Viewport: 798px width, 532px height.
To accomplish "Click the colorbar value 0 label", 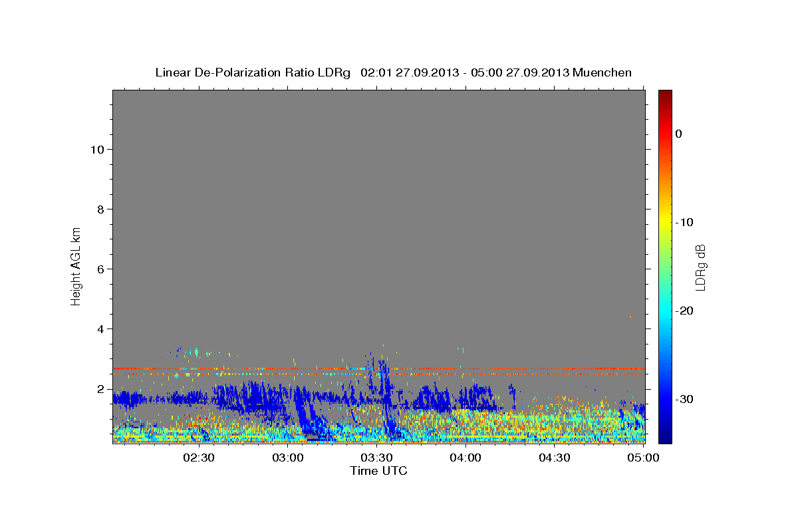I will [679, 134].
